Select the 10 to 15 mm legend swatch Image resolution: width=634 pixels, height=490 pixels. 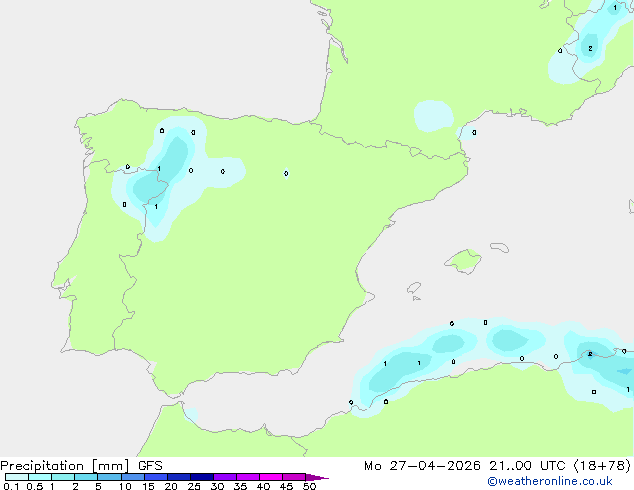(x=132, y=477)
